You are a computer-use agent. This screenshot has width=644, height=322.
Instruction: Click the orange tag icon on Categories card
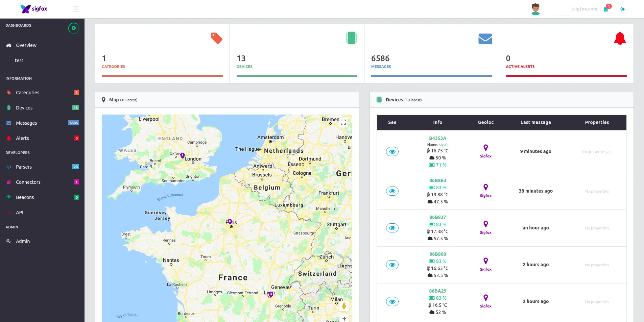pos(216,38)
